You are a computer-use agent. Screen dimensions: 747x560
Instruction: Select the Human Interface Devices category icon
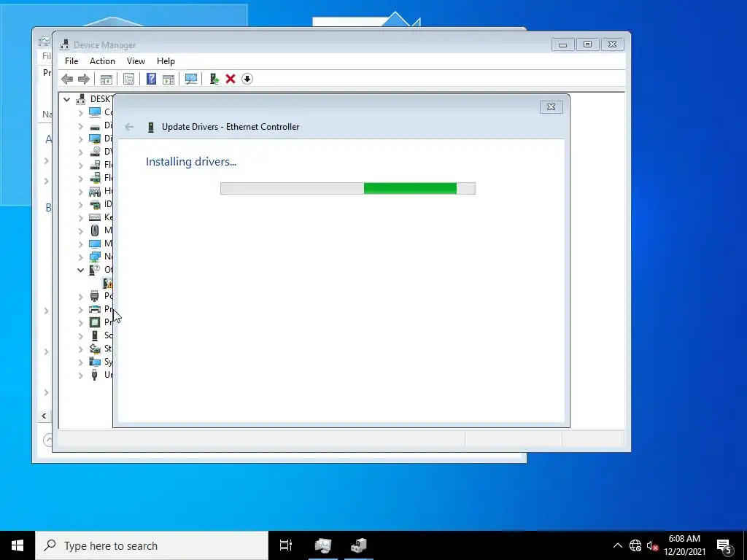click(x=95, y=191)
